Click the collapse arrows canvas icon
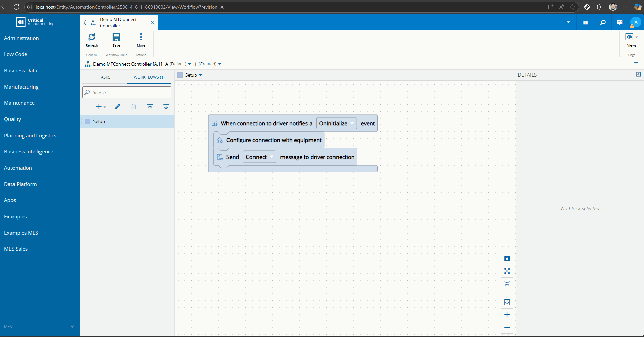 [507, 284]
